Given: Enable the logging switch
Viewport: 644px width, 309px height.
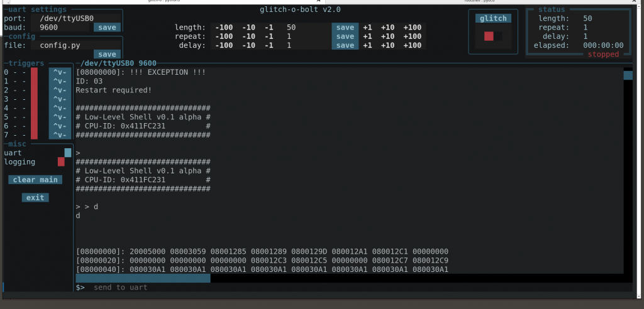Looking at the screenshot, I should click(61, 162).
